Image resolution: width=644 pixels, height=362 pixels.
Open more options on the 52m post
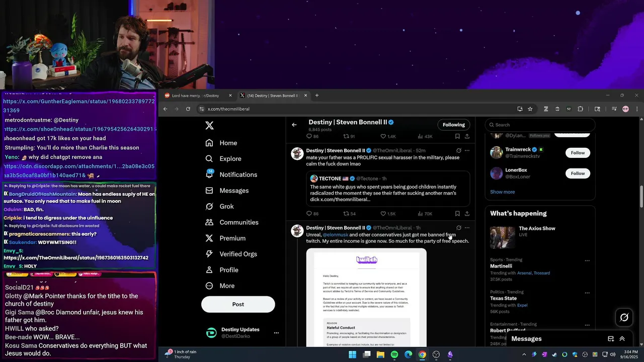click(467, 150)
